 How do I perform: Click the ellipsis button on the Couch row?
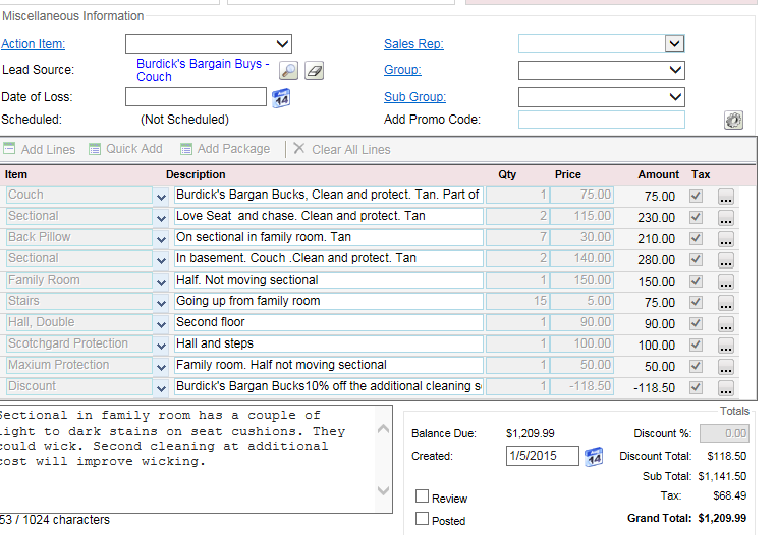pos(726,197)
